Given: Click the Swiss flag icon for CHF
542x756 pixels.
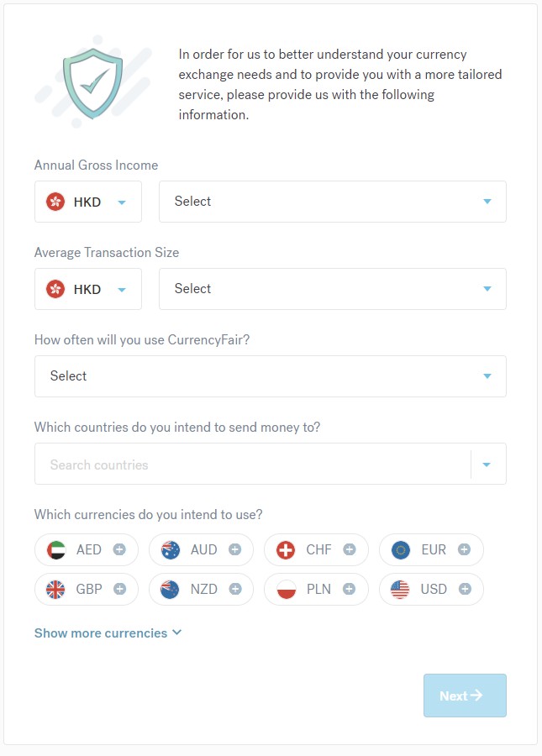Looking at the screenshot, I should (x=286, y=550).
